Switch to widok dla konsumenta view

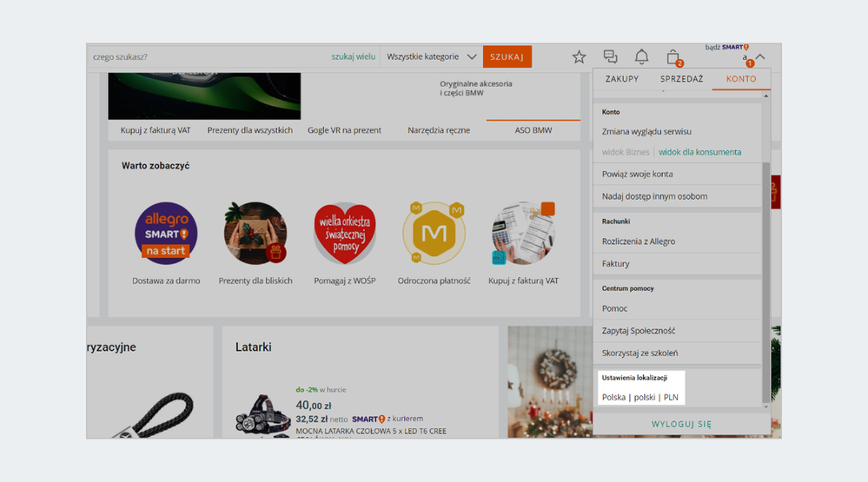click(699, 152)
